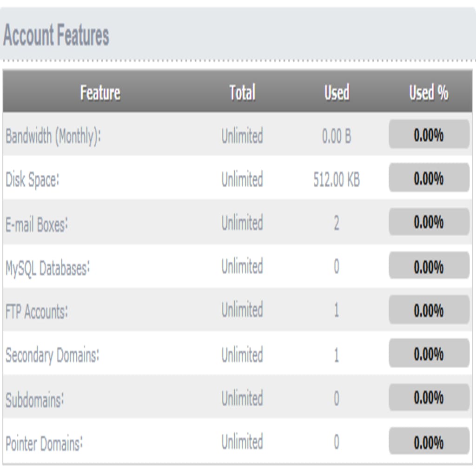Click the 0.00 B bandwidth used value
Screen dimensions: 476x476
(337, 136)
